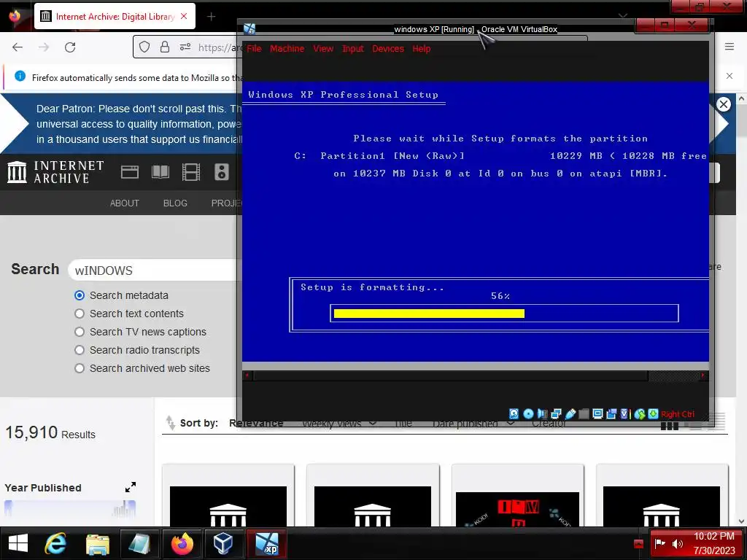
Task: Open the VirtualBox Manager taskbar icon
Action: coord(223,543)
